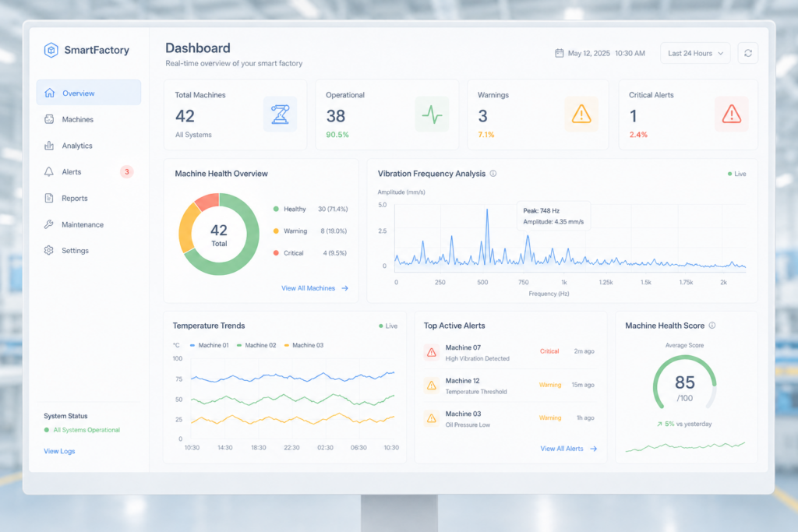This screenshot has width=798, height=532.
Task: Click the Machine 07 critical alert icon
Action: (x=432, y=353)
